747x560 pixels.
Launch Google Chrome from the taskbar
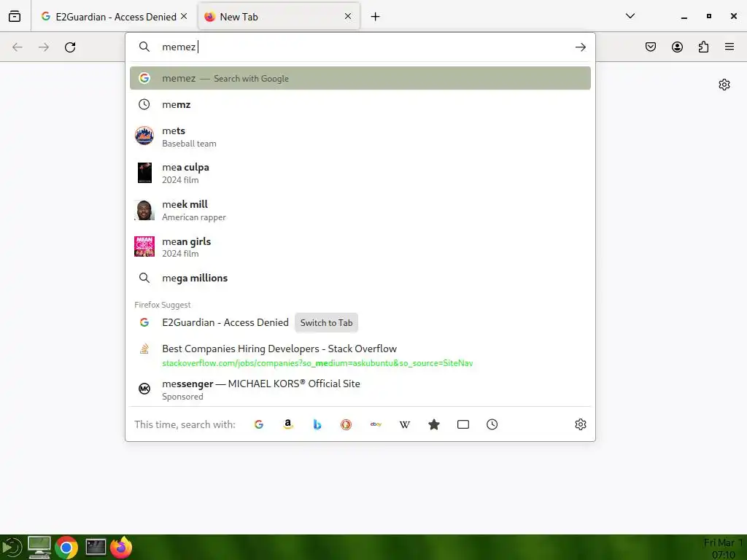click(x=66, y=548)
